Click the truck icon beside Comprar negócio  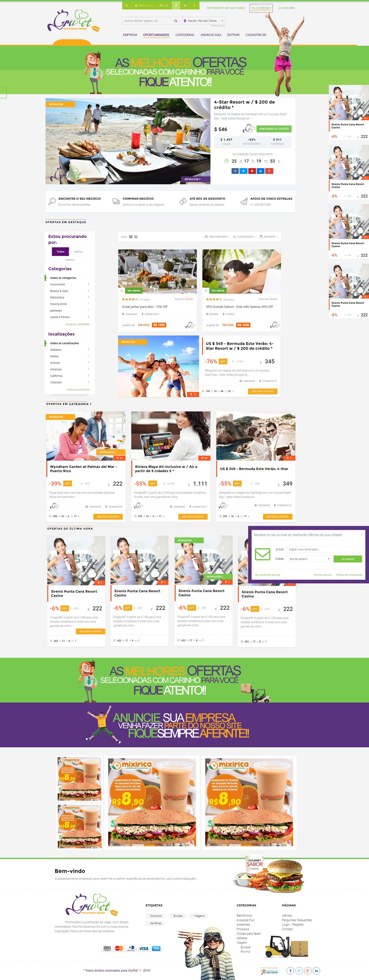(116, 201)
